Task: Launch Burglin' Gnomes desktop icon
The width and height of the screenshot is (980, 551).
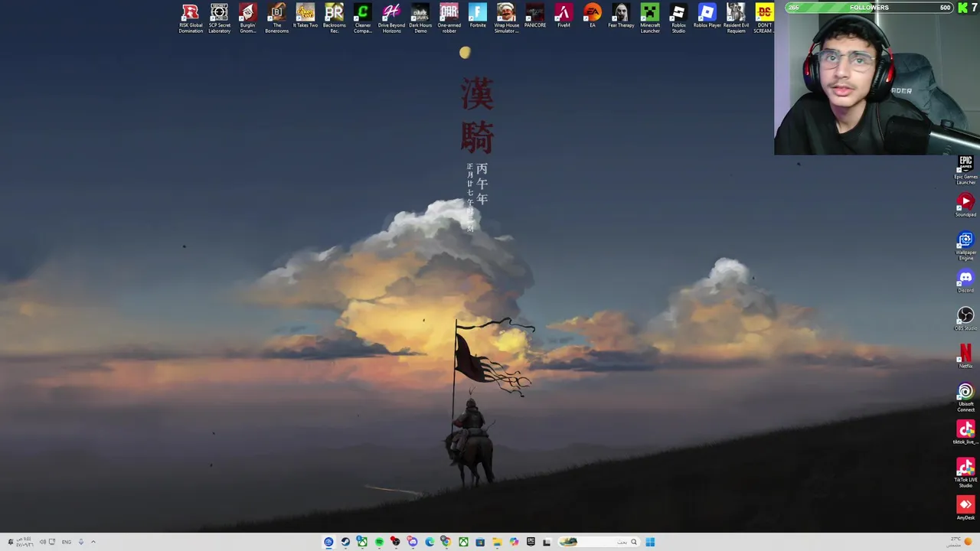Action: [x=247, y=18]
